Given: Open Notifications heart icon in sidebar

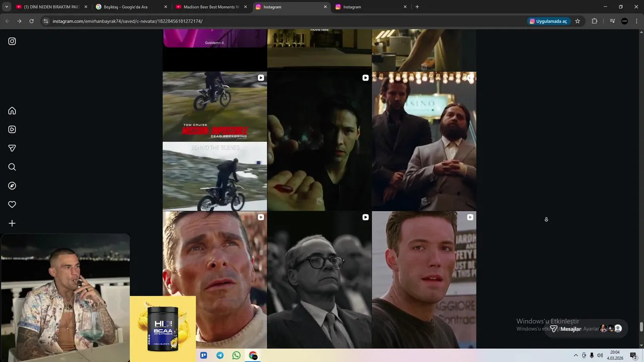Looking at the screenshot, I should coord(12,205).
